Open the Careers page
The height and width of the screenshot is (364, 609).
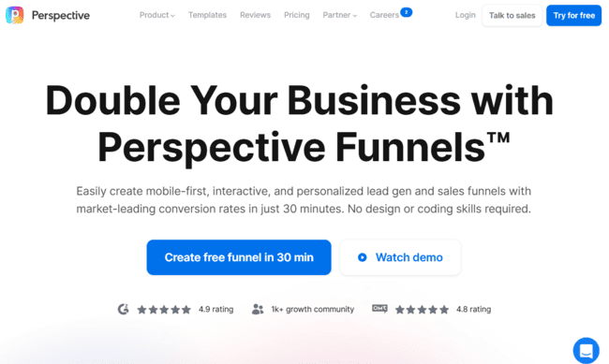tap(384, 15)
